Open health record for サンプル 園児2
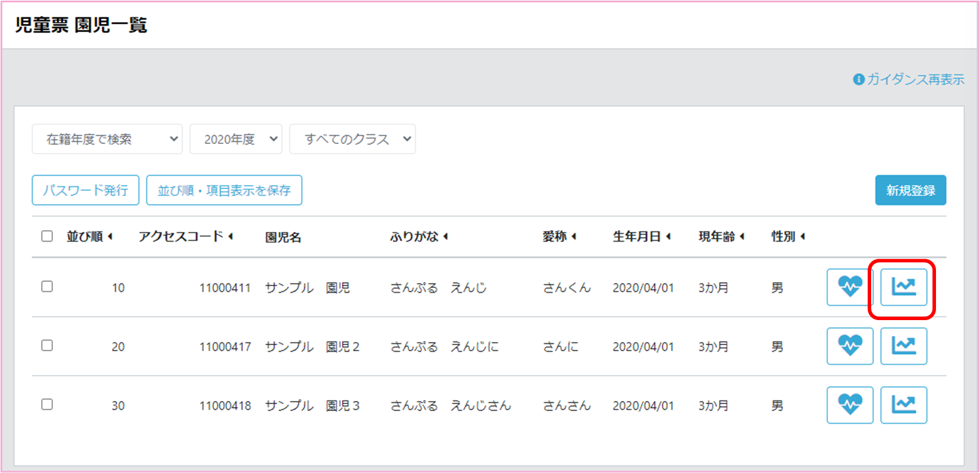The image size is (980, 473). point(850,346)
